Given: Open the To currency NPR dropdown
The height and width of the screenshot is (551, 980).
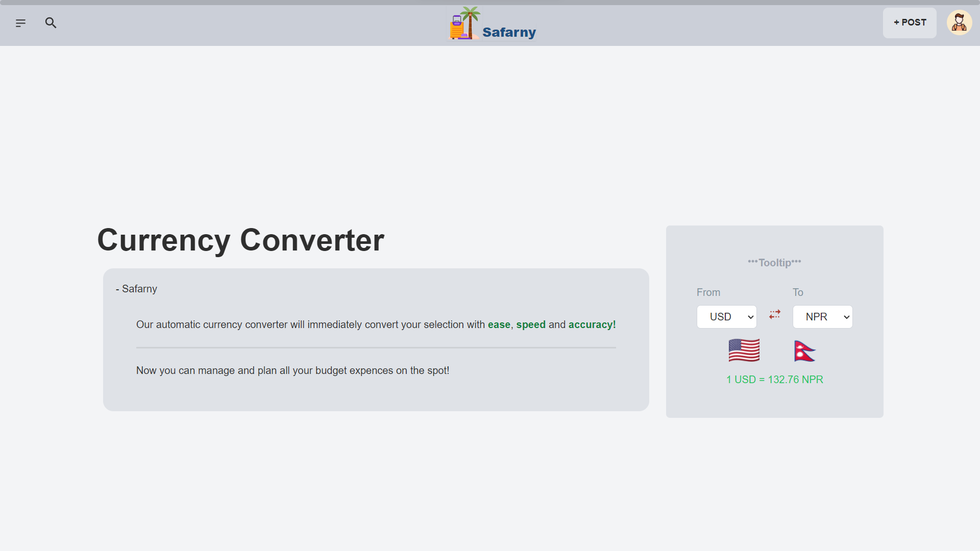Looking at the screenshot, I should 822,317.
